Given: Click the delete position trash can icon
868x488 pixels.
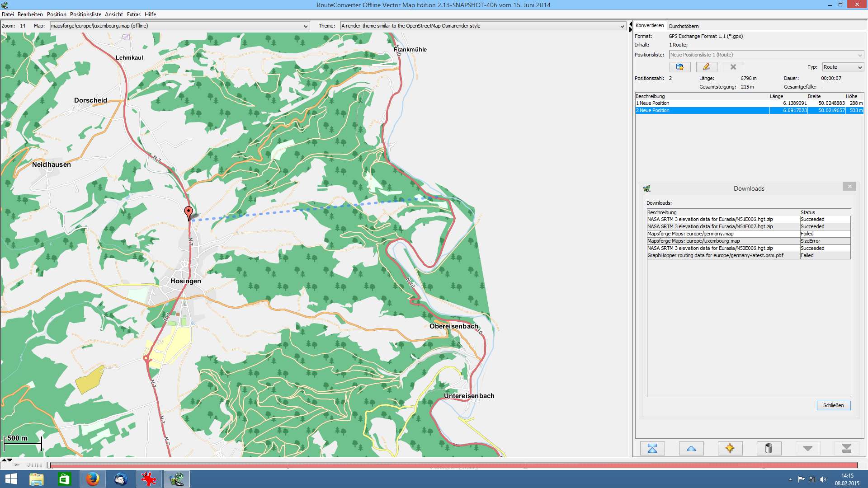Looking at the screenshot, I should pos(769,448).
